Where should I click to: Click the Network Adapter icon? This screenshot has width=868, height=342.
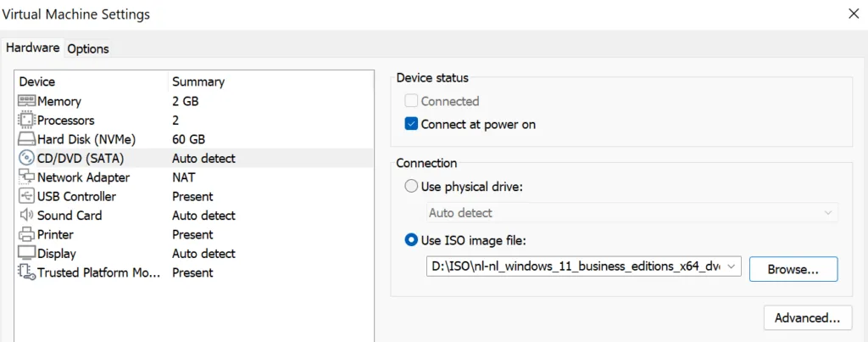[26, 177]
